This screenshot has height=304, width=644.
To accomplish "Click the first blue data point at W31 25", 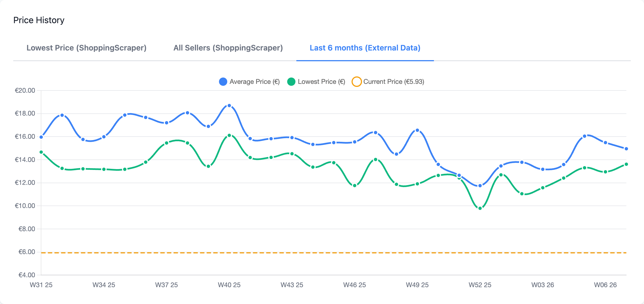I will (x=41, y=137).
